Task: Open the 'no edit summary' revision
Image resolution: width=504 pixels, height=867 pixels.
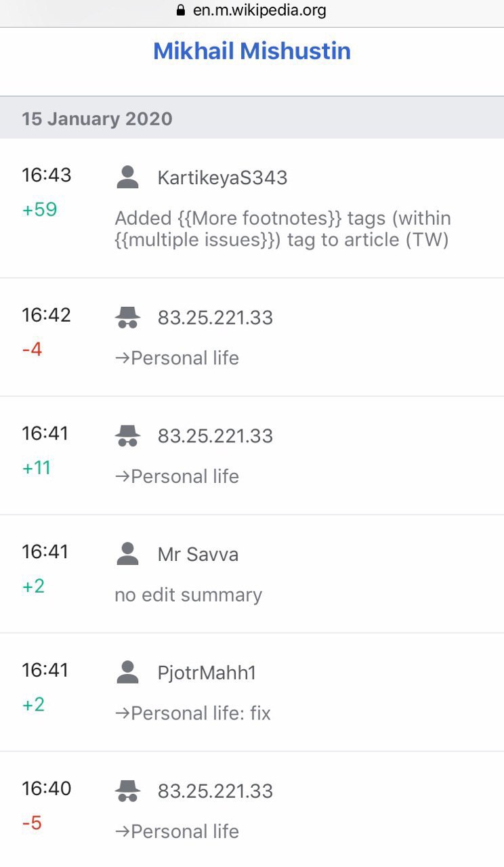Action: 188,595
